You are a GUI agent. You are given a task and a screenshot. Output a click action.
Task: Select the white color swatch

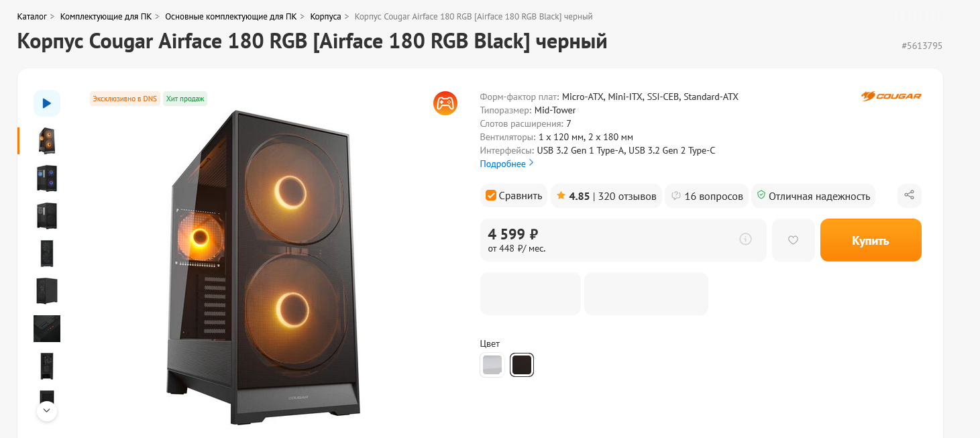(x=492, y=365)
